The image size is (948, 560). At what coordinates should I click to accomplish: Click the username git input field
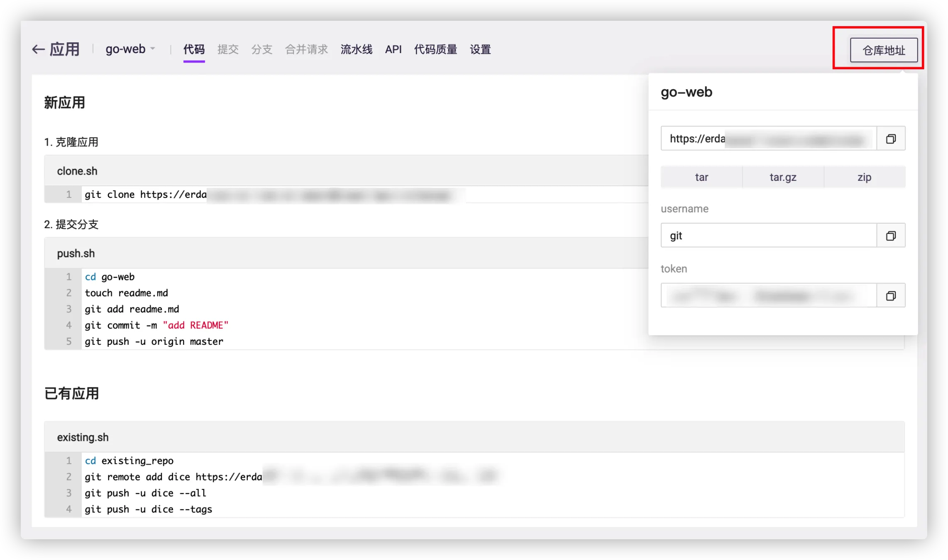(768, 236)
